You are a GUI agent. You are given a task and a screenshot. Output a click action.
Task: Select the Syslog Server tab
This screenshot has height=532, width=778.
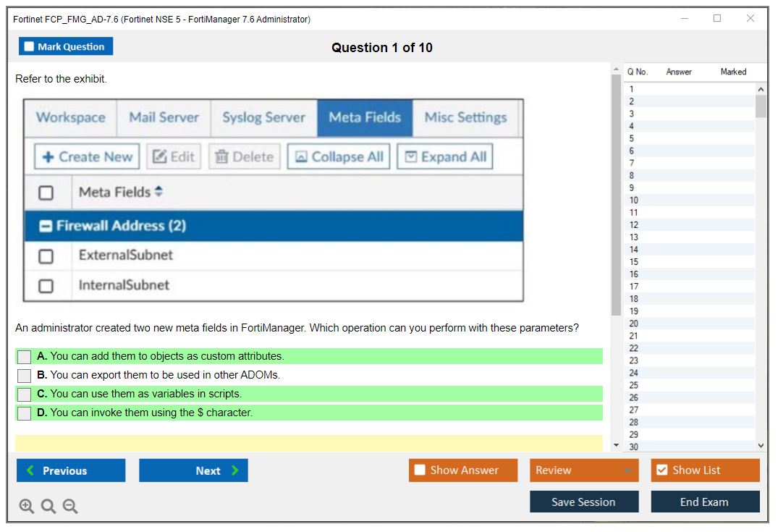[263, 117]
